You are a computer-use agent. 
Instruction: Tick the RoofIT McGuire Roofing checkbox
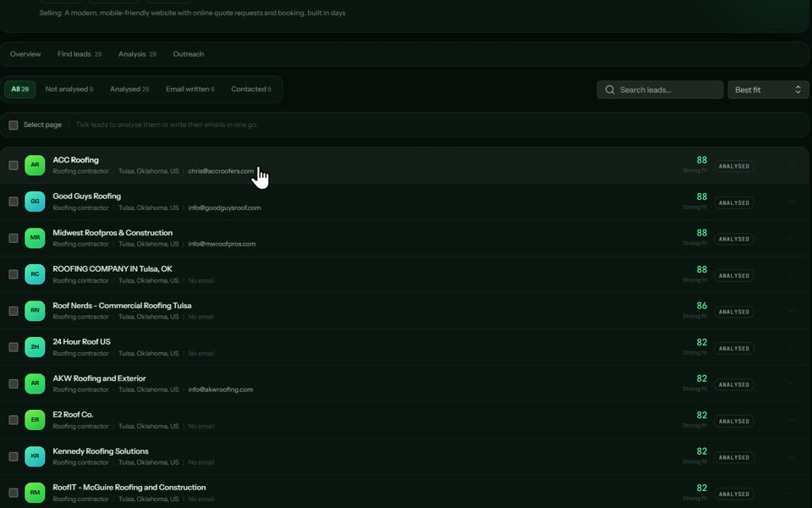coord(14,493)
